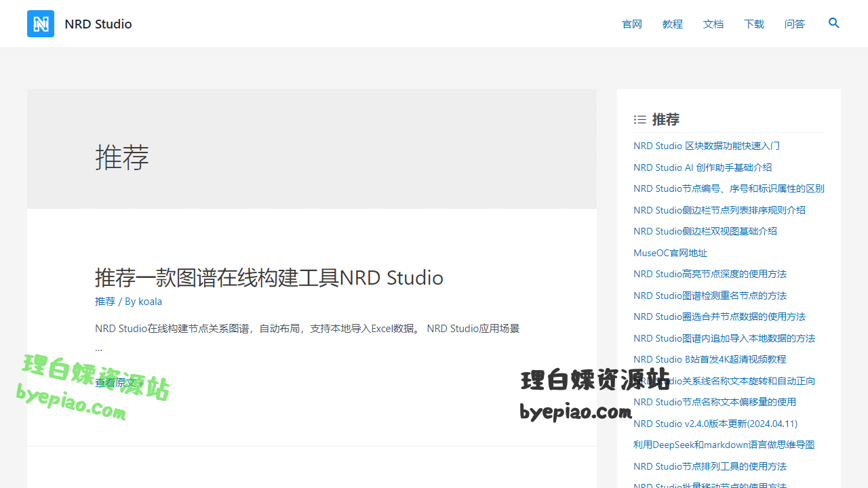Open NRD Studio AI 创作助手基础介绍 link
The width and height of the screenshot is (868, 488).
[x=703, y=167]
